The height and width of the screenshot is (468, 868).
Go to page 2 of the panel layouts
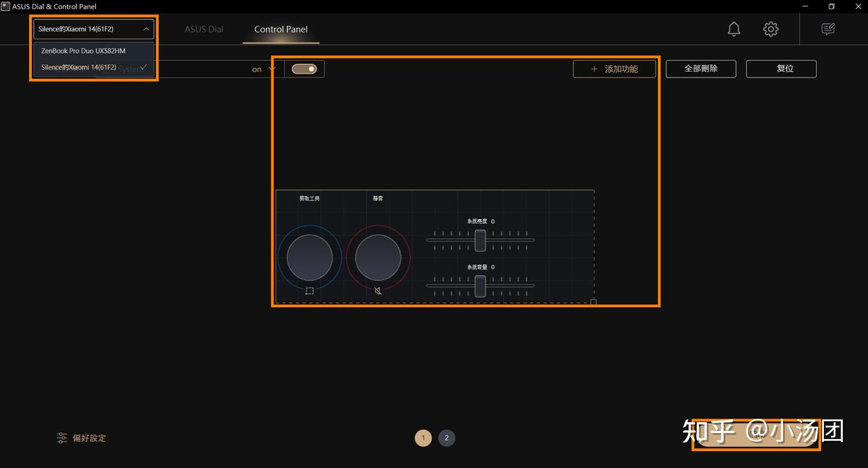click(x=447, y=438)
